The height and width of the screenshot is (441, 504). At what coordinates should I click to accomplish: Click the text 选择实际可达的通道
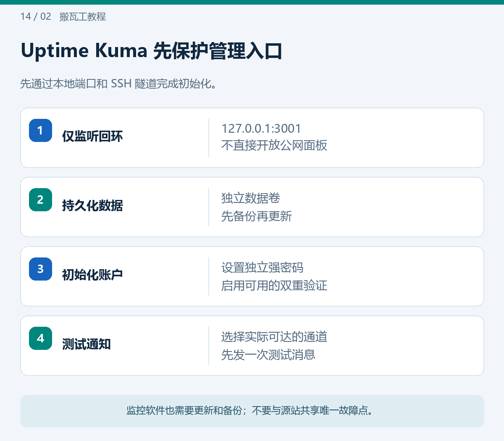274,337
